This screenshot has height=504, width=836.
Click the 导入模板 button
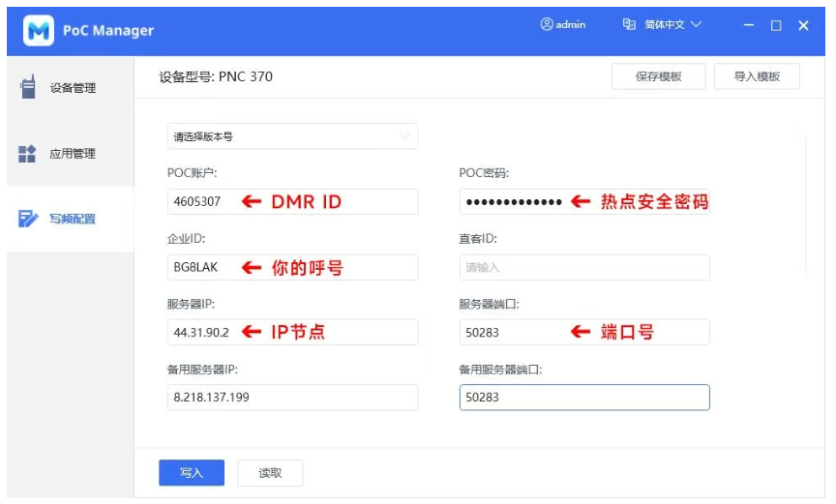coord(757,76)
